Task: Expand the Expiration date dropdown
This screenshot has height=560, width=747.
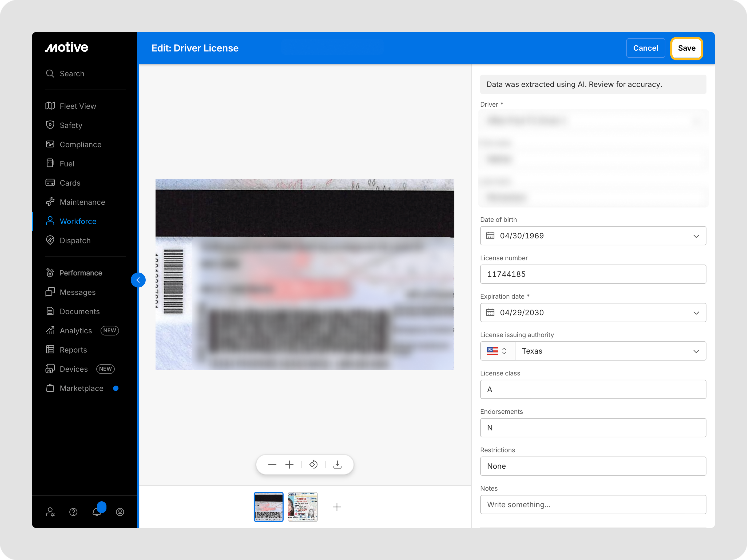Action: click(696, 313)
